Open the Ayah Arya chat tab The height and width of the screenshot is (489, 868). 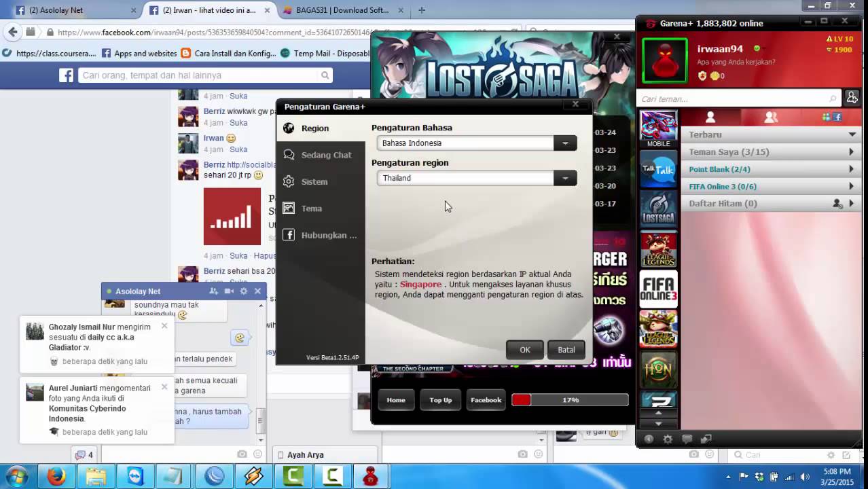325,454
